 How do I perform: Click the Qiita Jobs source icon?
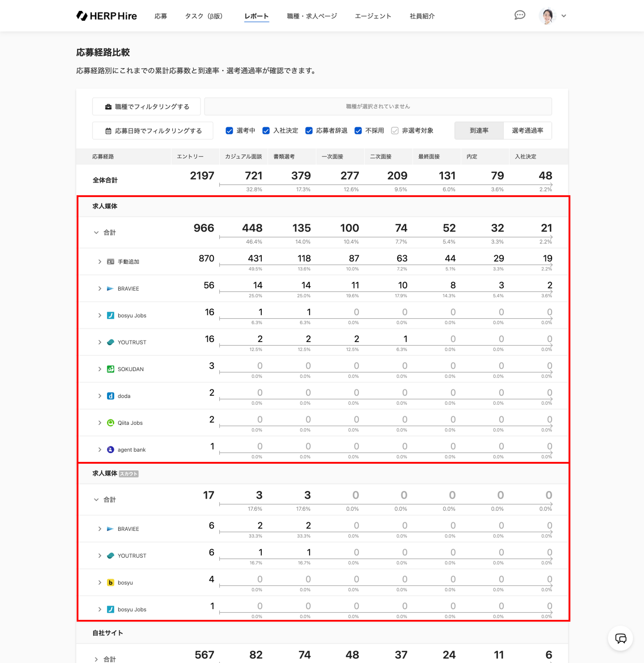(110, 423)
